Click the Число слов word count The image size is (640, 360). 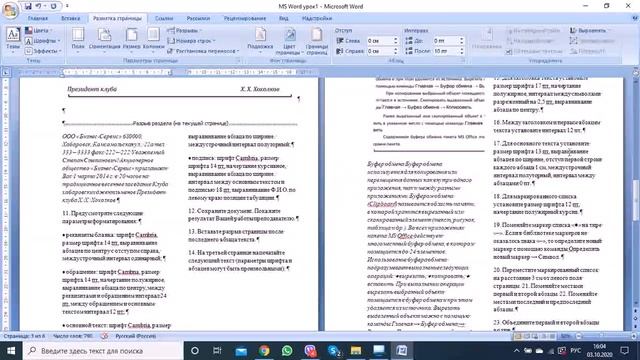pyautogui.click(x=73, y=336)
